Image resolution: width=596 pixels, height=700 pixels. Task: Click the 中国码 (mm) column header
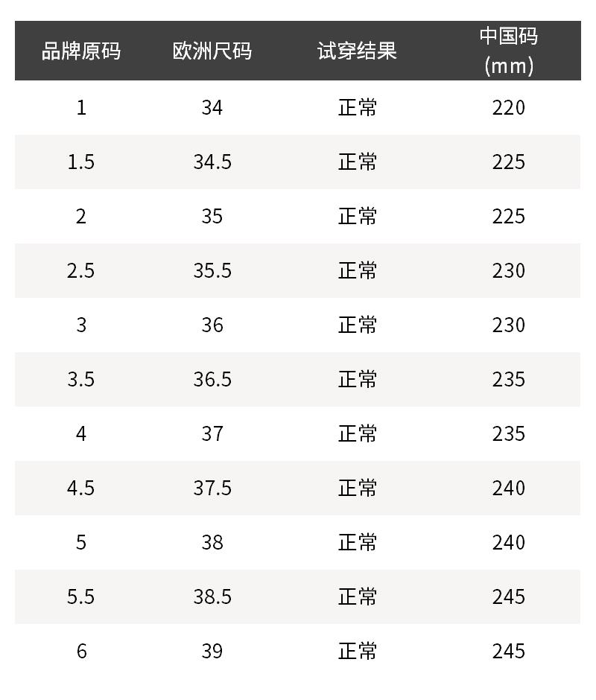point(508,51)
